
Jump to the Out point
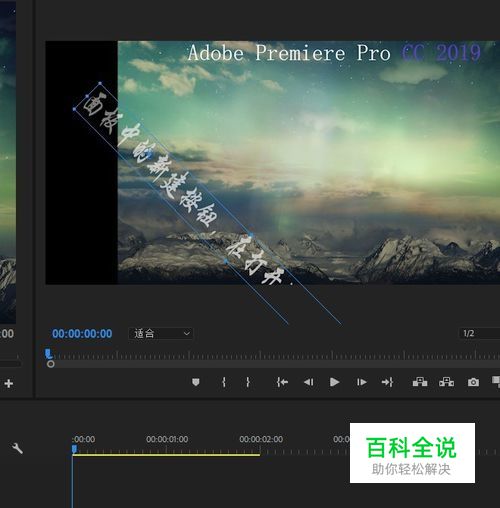[387, 382]
